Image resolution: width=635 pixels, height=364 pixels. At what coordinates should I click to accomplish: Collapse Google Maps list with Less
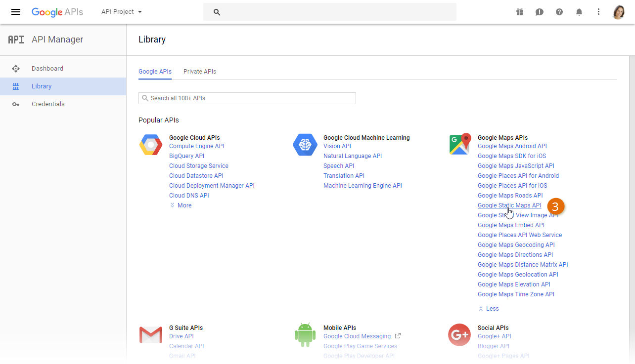click(489, 309)
